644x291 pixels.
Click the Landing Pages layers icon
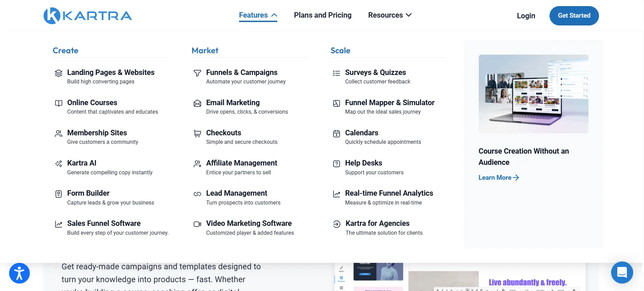point(59,73)
